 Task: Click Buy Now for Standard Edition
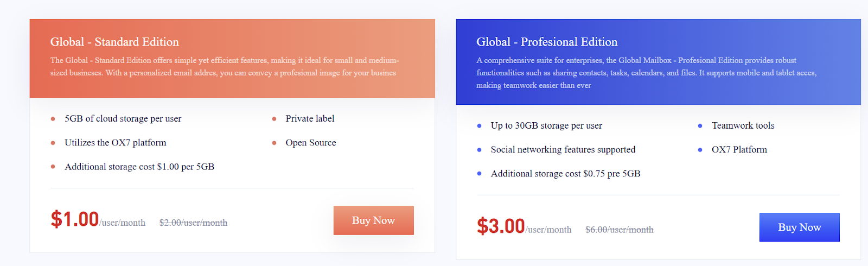[x=373, y=220]
